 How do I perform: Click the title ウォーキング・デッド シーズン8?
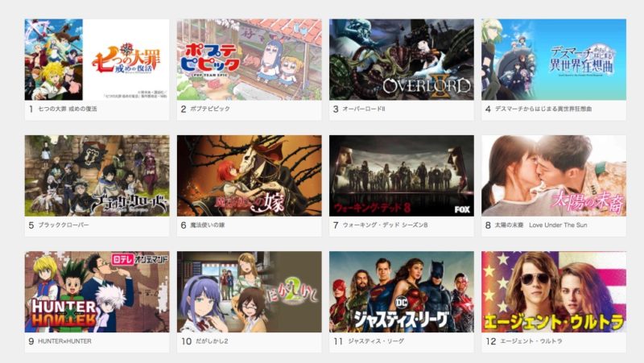pos(386,225)
